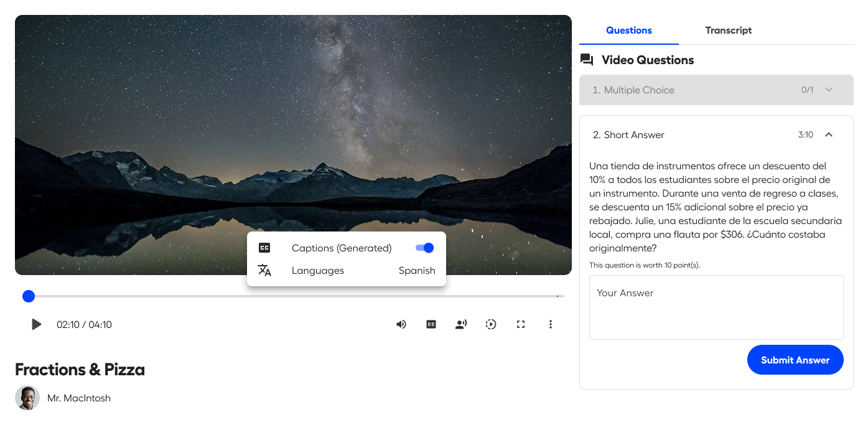The height and width of the screenshot is (440, 868).
Task: Click Mr. MacIntosh's avatar photo
Action: tap(27, 398)
